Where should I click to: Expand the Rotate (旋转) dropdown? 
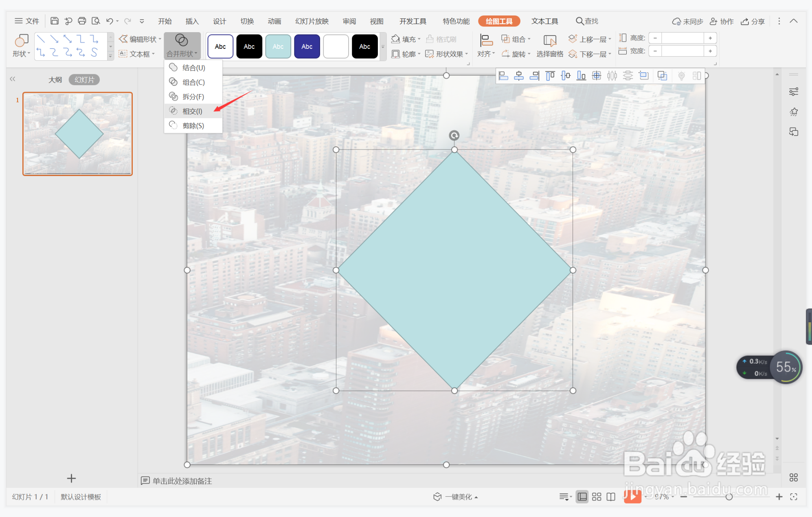pyautogui.click(x=516, y=54)
